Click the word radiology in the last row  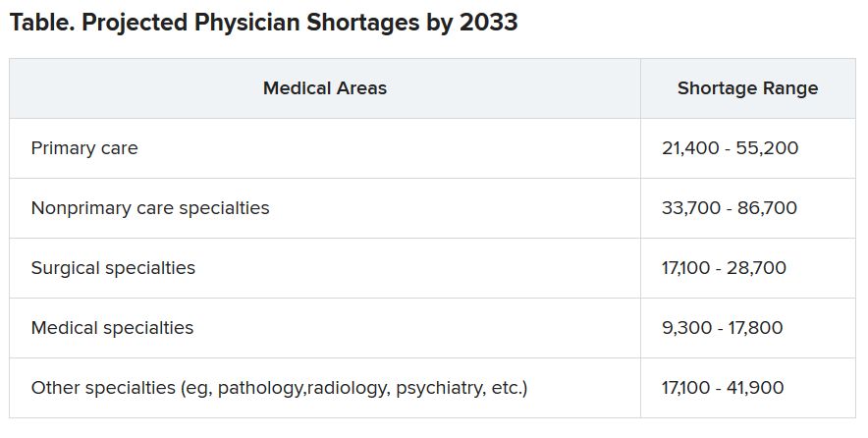click(x=348, y=388)
